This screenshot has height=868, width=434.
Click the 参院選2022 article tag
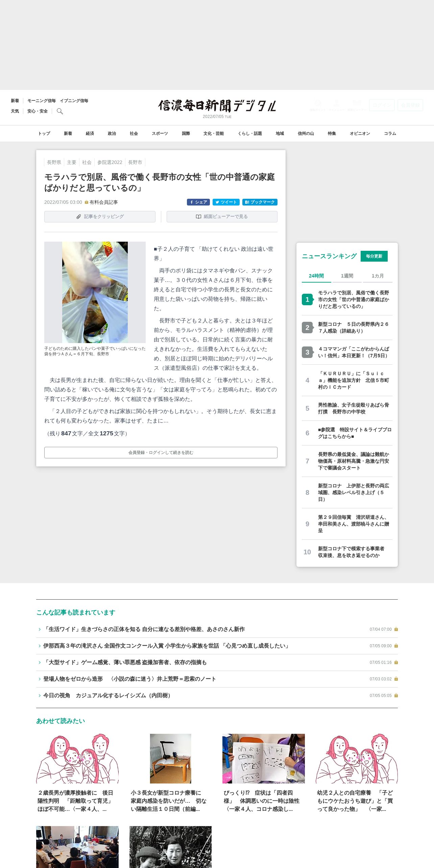(x=110, y=162)
